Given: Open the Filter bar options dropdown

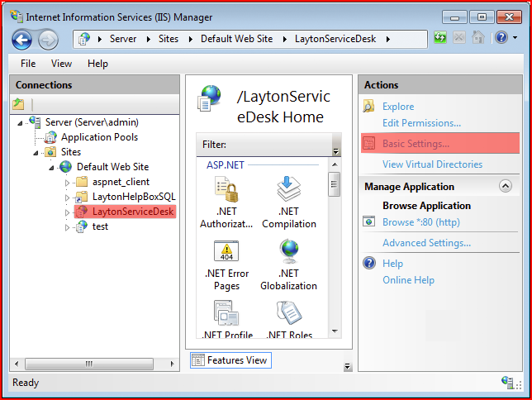Looking at the screenshot, I should click(x=336, y=151).
